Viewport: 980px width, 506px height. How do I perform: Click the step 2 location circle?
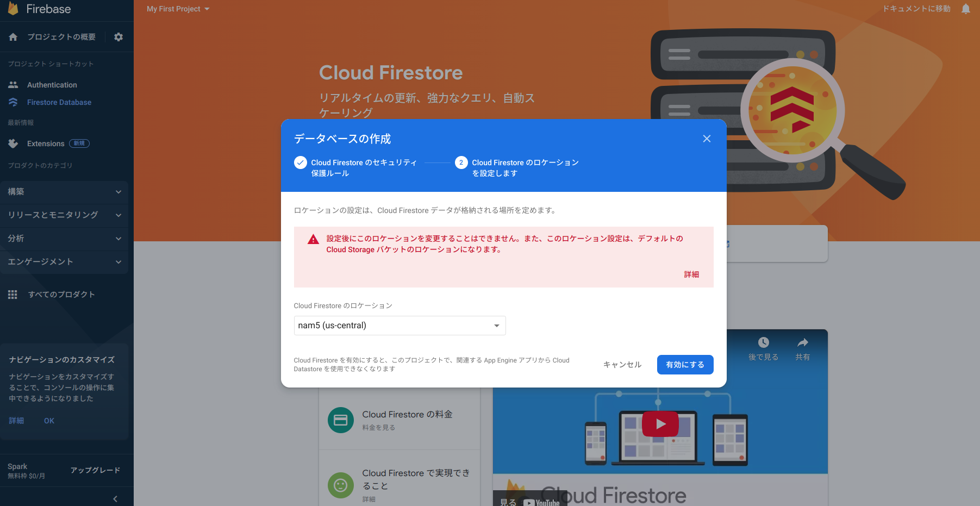(461, 163)
